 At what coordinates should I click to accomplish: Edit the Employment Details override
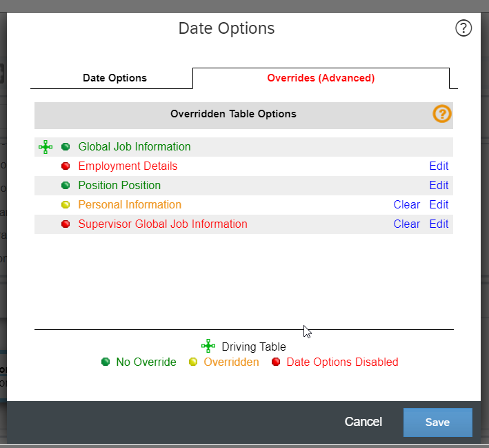click(x=439, y=166)
